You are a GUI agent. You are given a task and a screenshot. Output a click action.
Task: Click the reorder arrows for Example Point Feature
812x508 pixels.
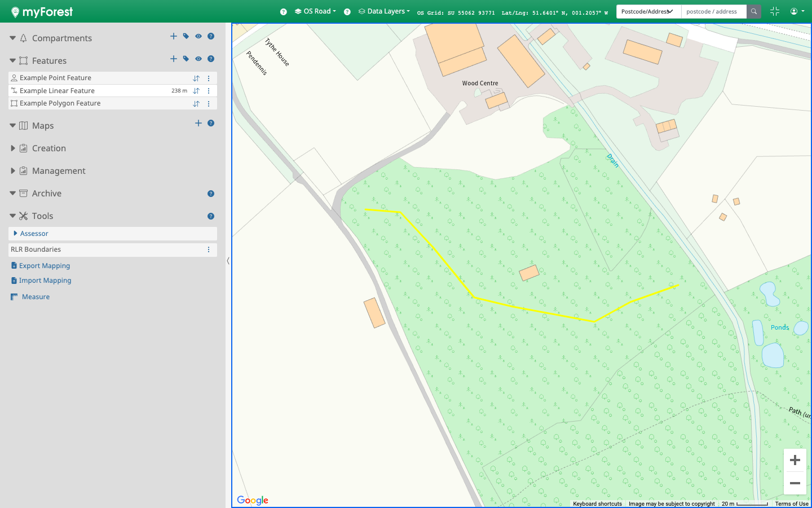[x=196, y=78]
